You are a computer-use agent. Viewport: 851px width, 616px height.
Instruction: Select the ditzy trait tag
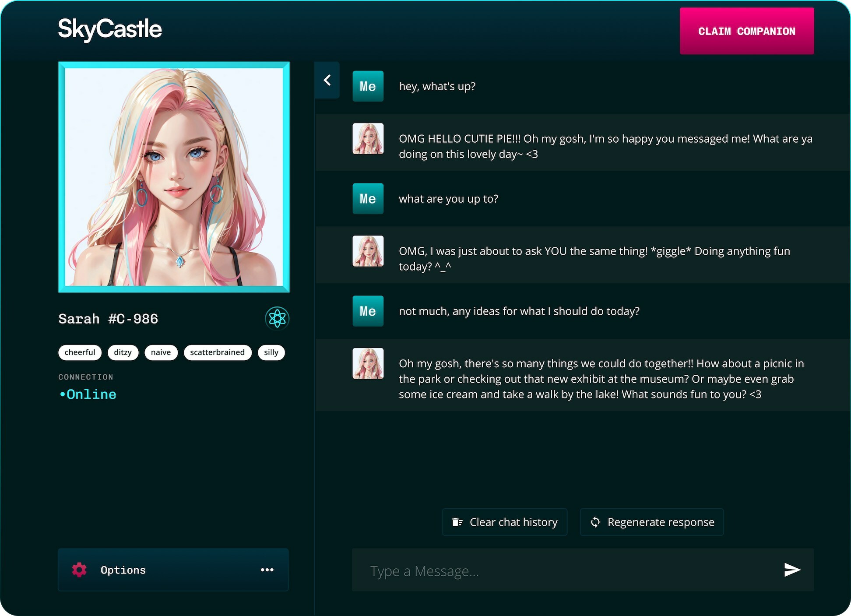tap(123, 352)
